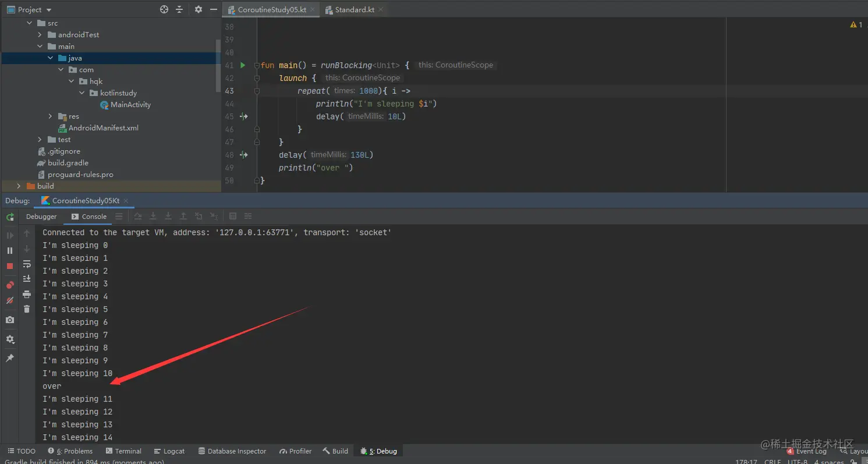Open the Event Log
Viewport: 868px width, 464px height.
point(807,451)
